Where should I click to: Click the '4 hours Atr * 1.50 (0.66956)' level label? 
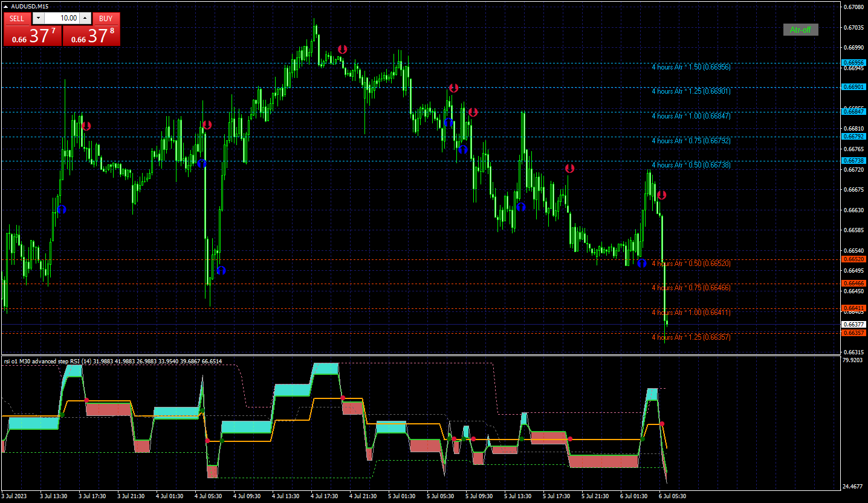point(691,67)
